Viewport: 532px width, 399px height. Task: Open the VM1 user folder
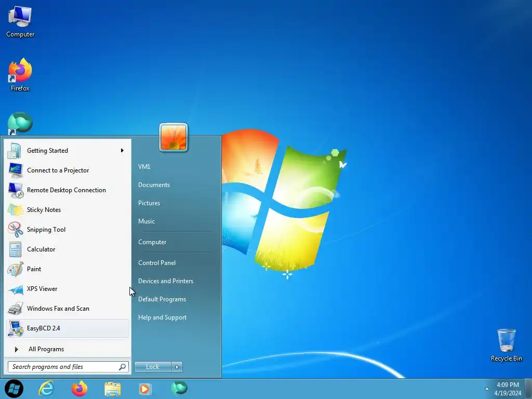pyautogui.click(x=144, y=167)
